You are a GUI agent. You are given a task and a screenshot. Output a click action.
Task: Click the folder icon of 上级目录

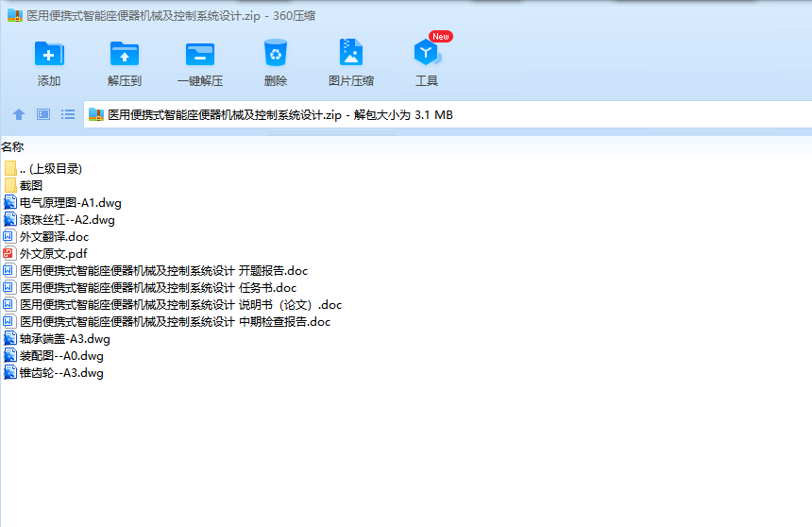pyautogui.click(x=9, y=168)
